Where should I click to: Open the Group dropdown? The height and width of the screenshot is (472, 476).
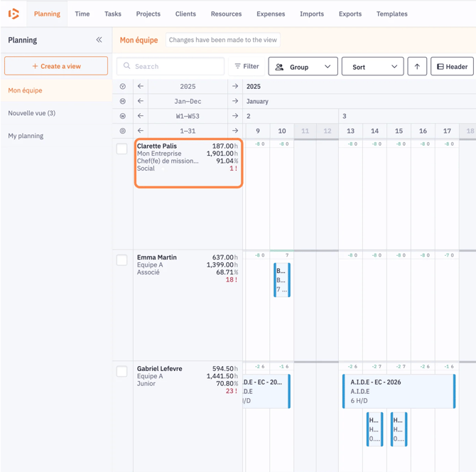303,66
